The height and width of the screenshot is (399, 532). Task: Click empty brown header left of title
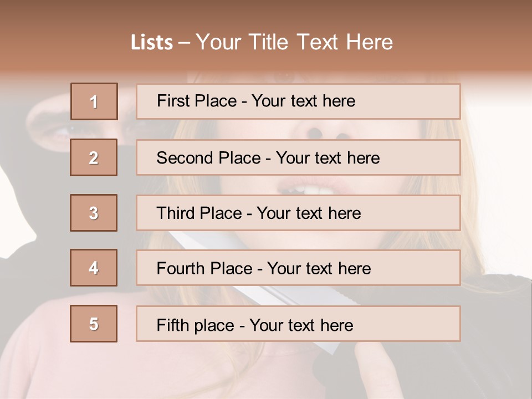(55, 43)
